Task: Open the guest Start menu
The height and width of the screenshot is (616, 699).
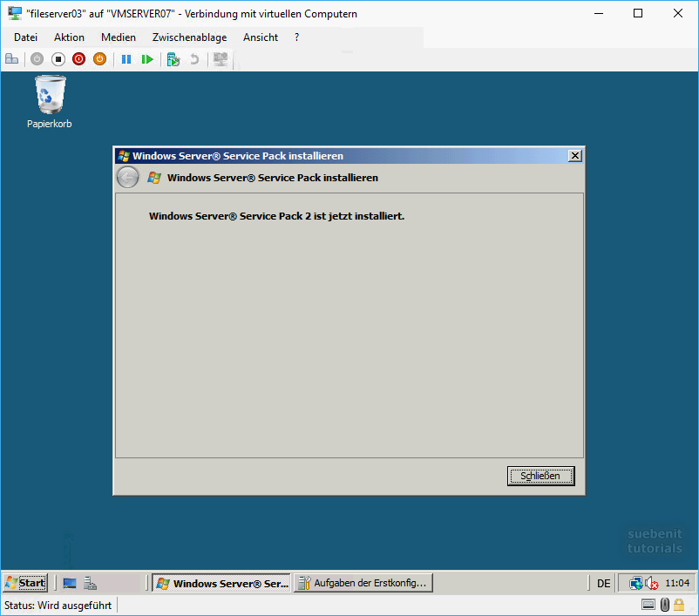Action: 25,583
